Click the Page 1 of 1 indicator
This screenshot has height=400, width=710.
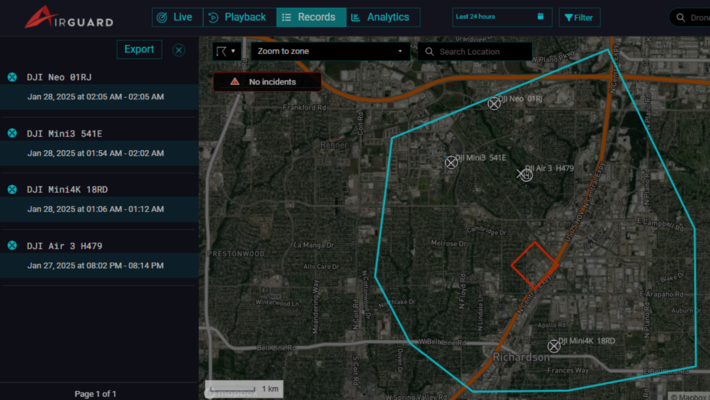[x=96, y=394]
